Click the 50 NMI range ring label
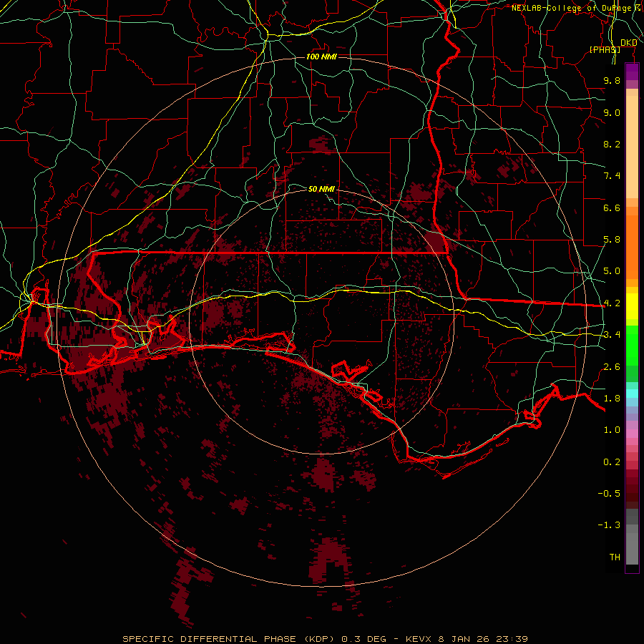 321,189
